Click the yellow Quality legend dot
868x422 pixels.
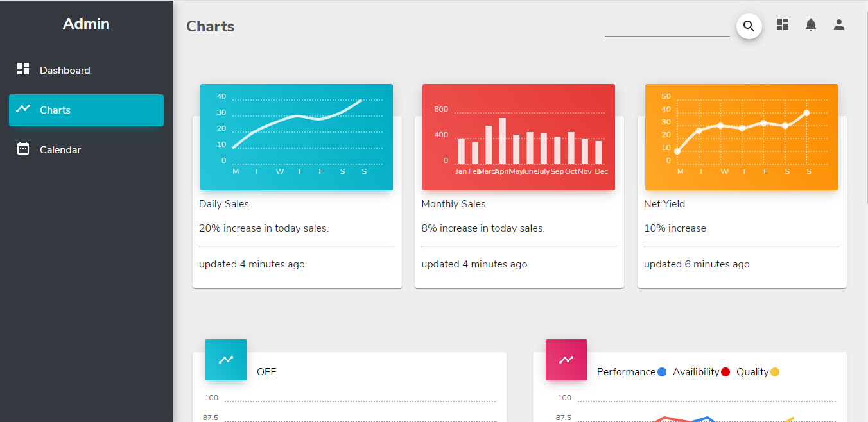(x=775, y=372)
